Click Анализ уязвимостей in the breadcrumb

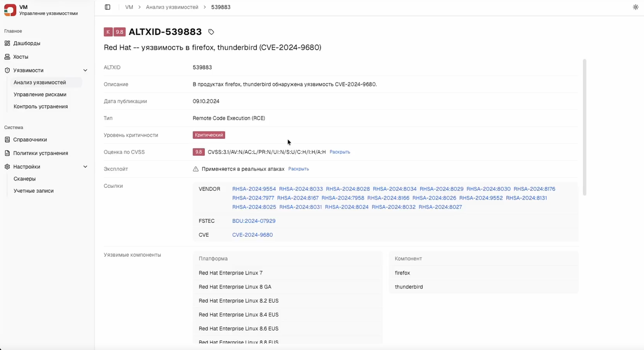pos(172,7)
